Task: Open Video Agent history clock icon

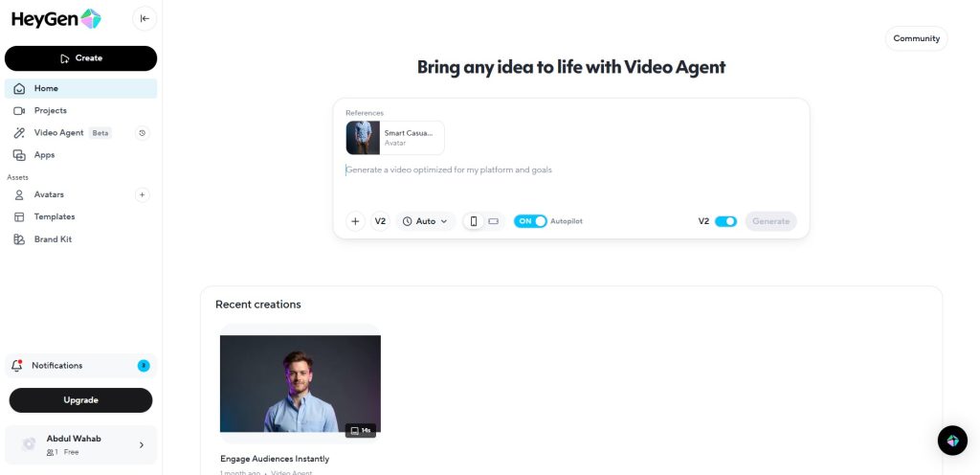Action: 143,133
